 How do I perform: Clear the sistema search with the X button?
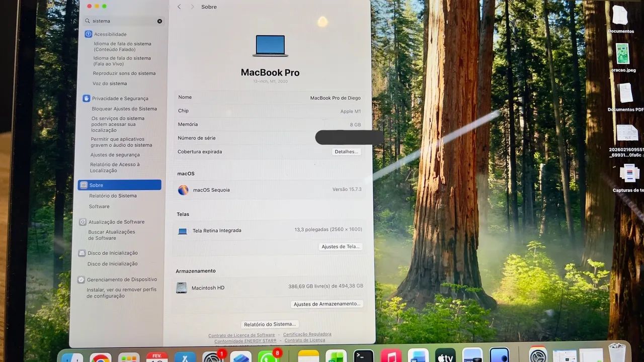(159, 21)
